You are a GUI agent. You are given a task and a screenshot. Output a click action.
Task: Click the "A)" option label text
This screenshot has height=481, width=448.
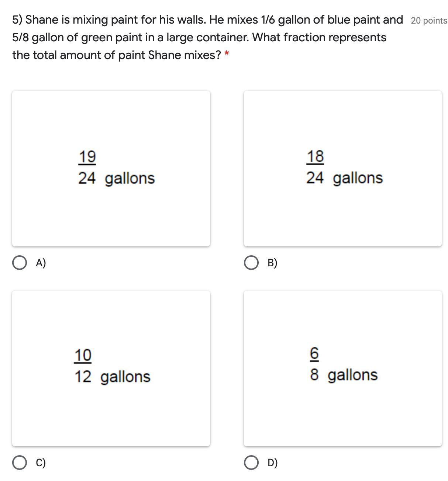pyautogui.click(x=41, y=263)
